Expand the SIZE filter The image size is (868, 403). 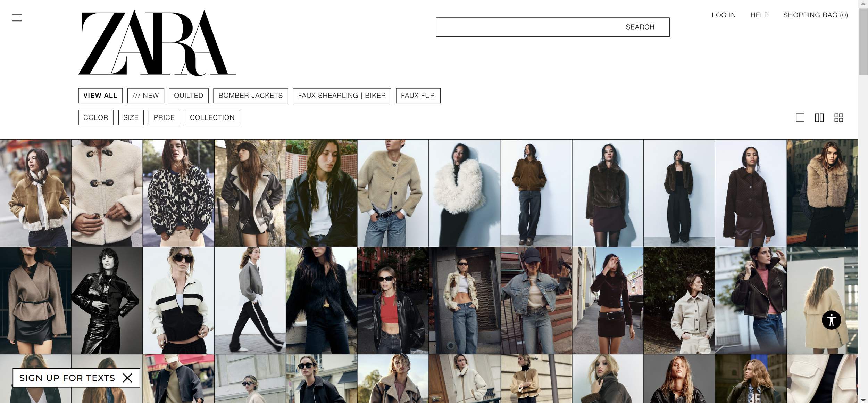coord(131,118)
